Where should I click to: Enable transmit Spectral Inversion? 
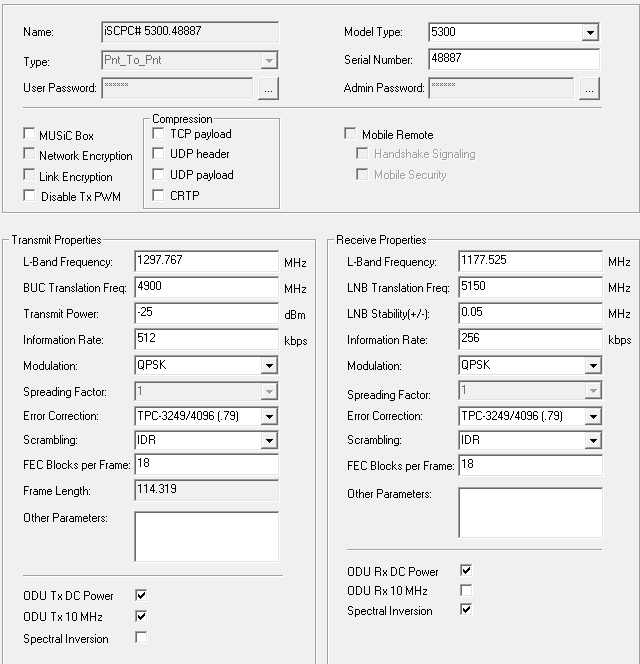click(141, 637)
